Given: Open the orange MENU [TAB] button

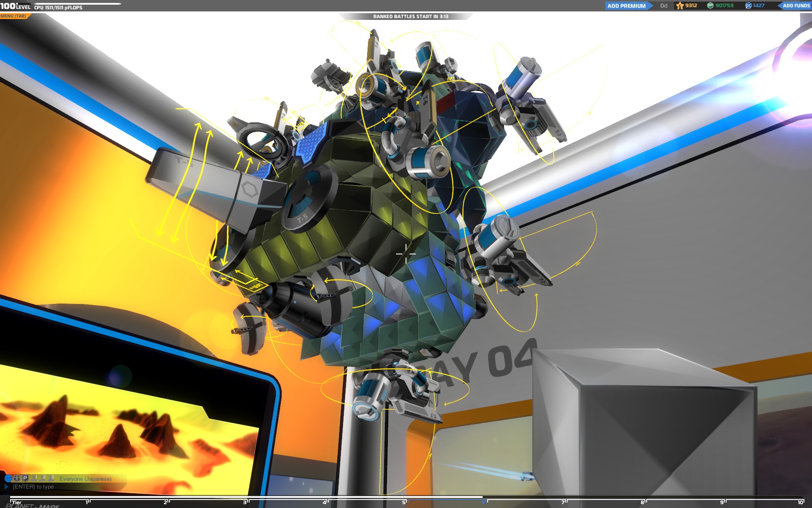Looking at the screenshot, I should 14,16.
